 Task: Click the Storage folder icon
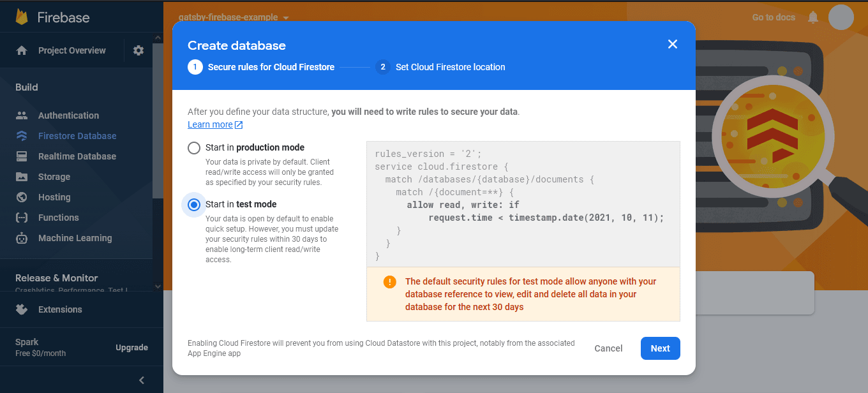coord(22,177)
